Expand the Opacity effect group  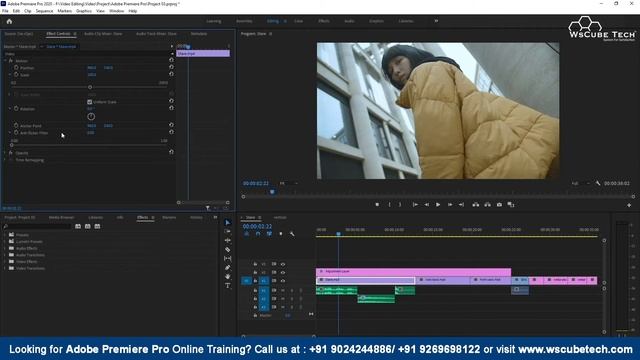(x=5, y=153)
